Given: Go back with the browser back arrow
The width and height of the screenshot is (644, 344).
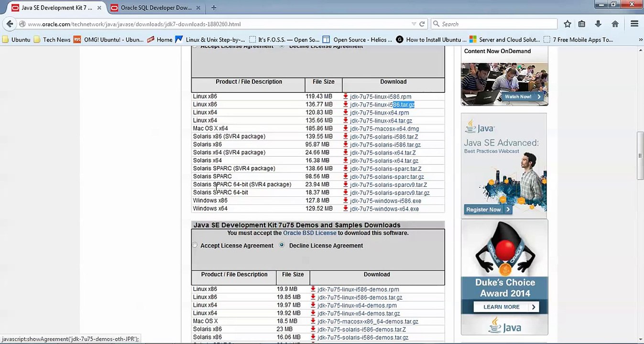Looking at the screenshot, I should pyautogui.click(x=10, y=24).
